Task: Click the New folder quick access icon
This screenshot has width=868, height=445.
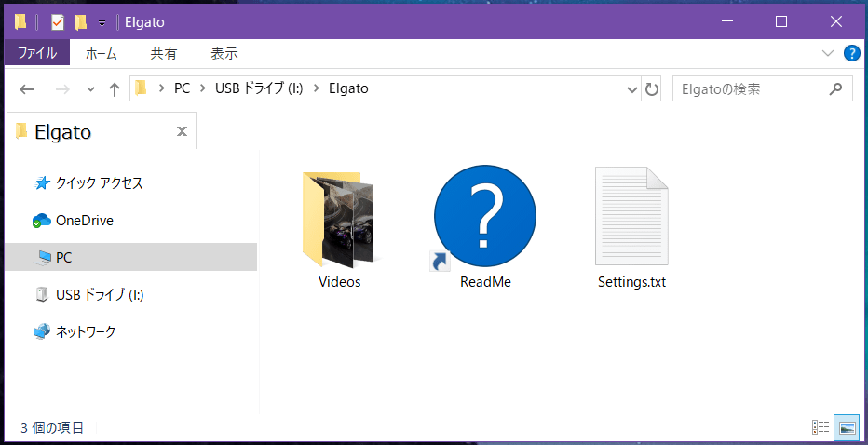Action: tap(81, 22)
